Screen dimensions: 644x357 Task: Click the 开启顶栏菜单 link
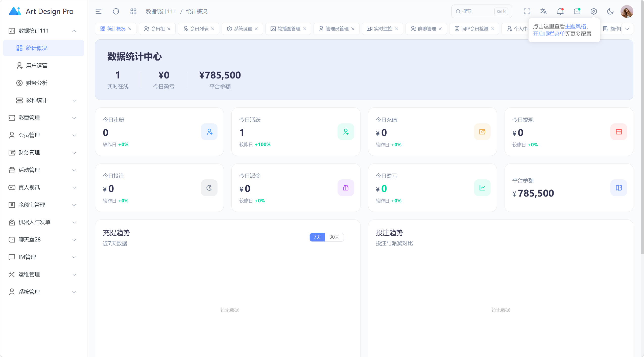(x=549, y=34)
